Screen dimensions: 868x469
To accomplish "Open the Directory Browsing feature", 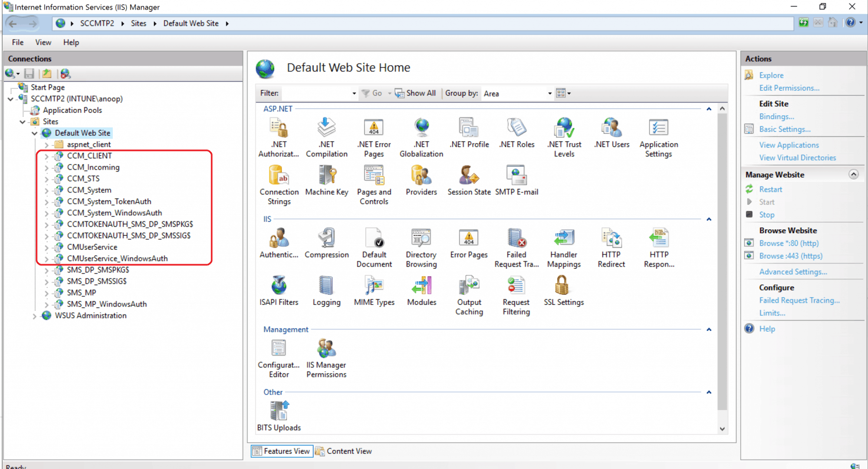I will pos(421,248).
